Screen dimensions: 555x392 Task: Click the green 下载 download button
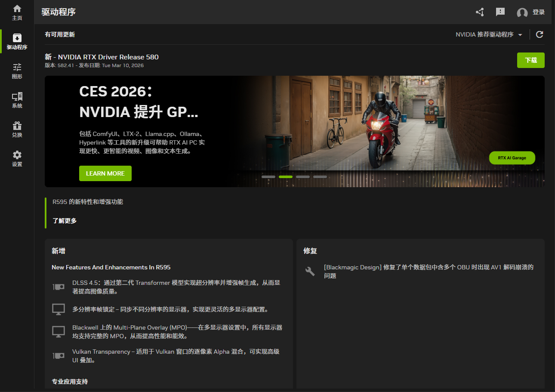(530, 60)
